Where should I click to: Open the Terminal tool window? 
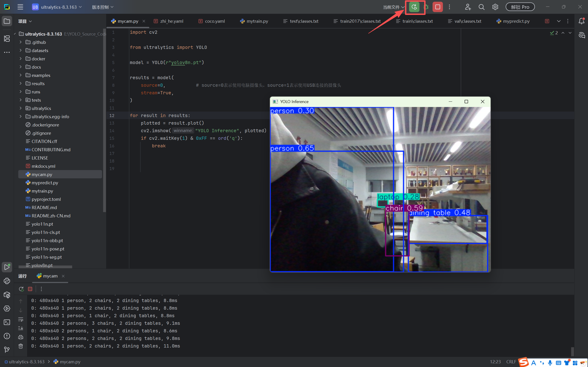pos(7,322)
